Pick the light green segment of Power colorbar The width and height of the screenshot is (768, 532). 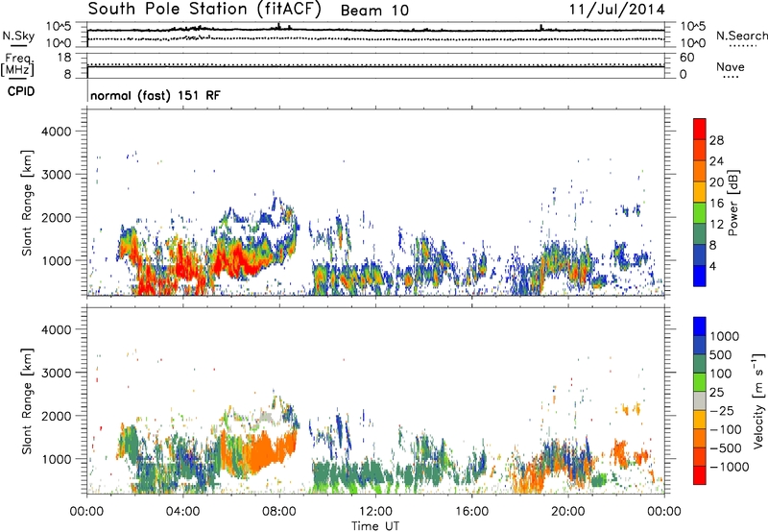click(x=700, y=213)
